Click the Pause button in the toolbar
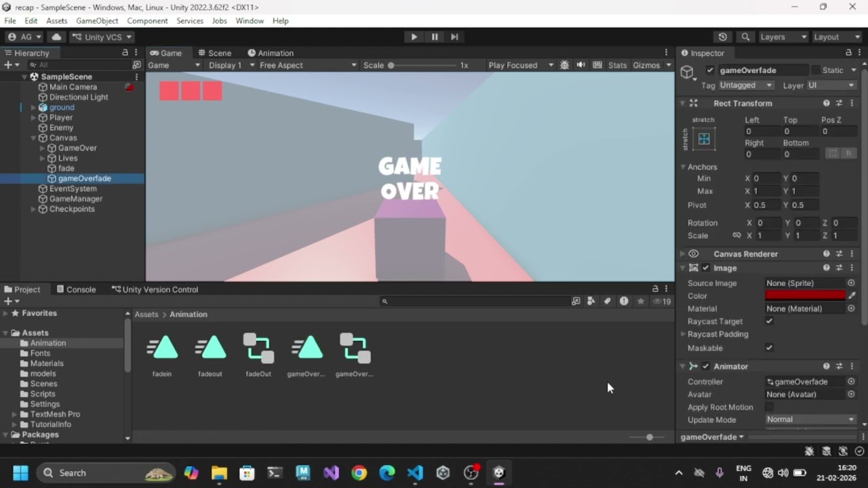Image resolution: width=868 pixels, height=488 pixels. pyautogui.click(x=435, y=37)
